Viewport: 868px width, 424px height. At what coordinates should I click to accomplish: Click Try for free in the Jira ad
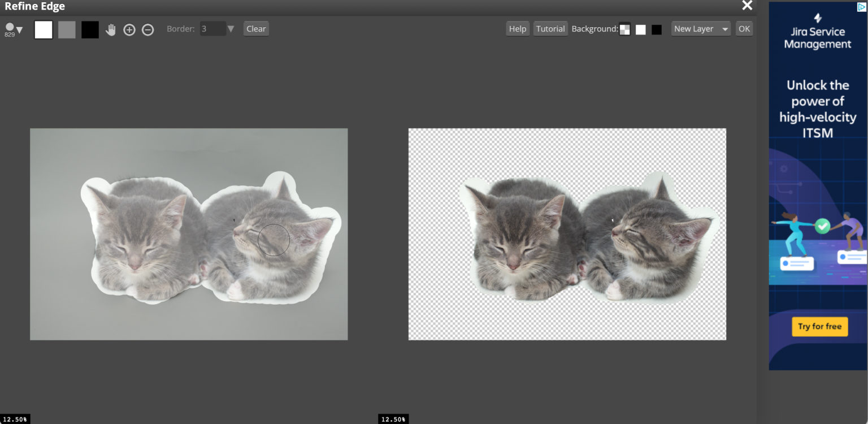(819, 326)
